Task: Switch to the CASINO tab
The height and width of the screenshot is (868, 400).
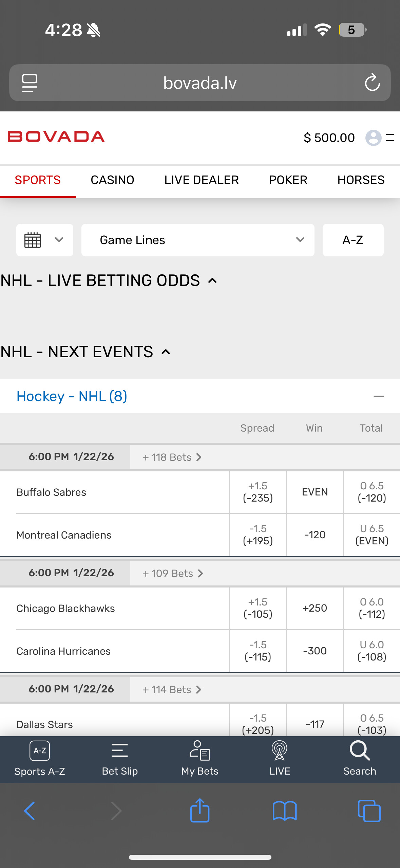Action: point(112,180)
